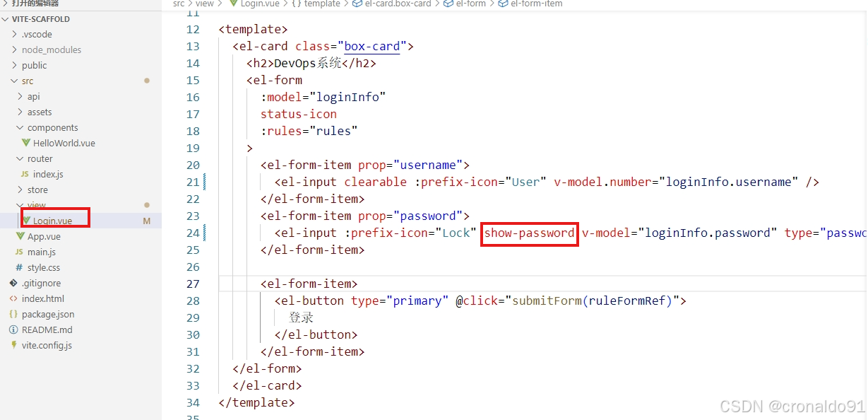The height and width of the screenshot is (420, 868).
Task: Click the modified dot on the src folder
Action: [147, 81]
